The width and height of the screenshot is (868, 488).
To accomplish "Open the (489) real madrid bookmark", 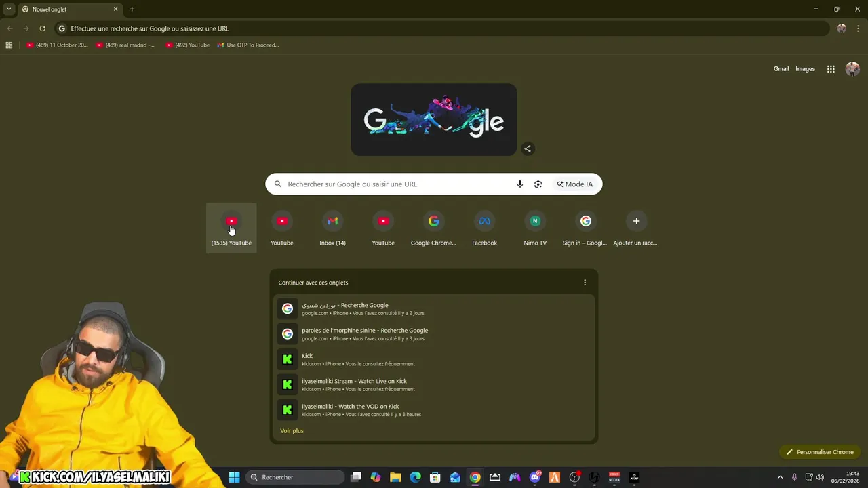I will (x=125, y=45).
